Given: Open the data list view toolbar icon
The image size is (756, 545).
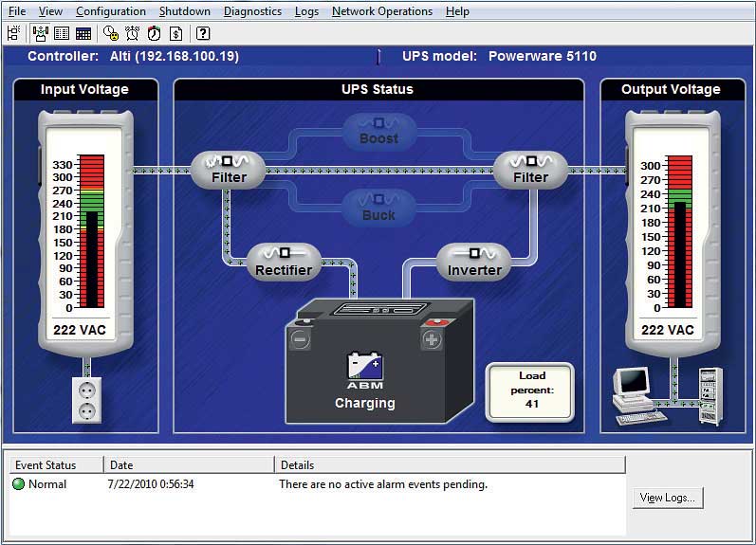Looking at the screenshot, I should click(x=62, y=33).
